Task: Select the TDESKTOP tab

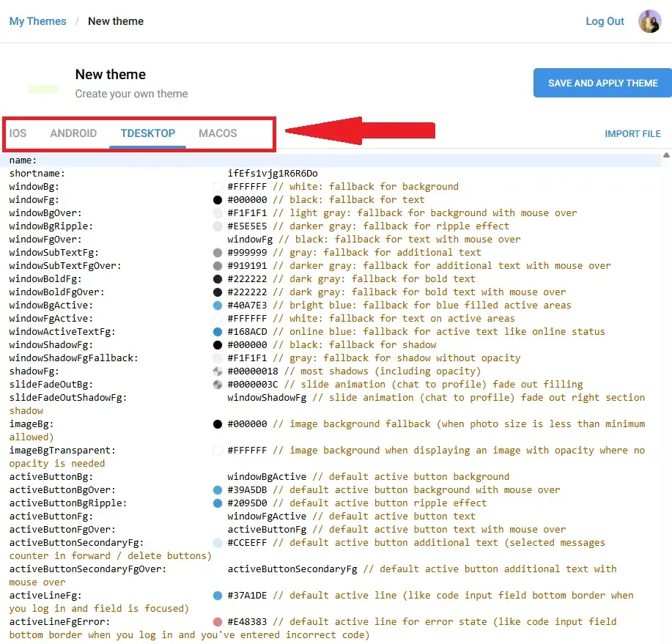Action: tap(147, 133)
